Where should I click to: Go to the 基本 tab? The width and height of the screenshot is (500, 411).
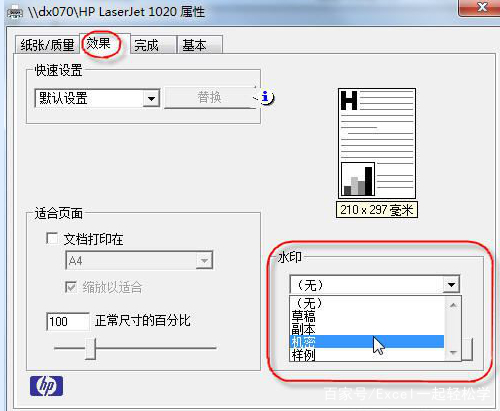click(x=200, y=45)
